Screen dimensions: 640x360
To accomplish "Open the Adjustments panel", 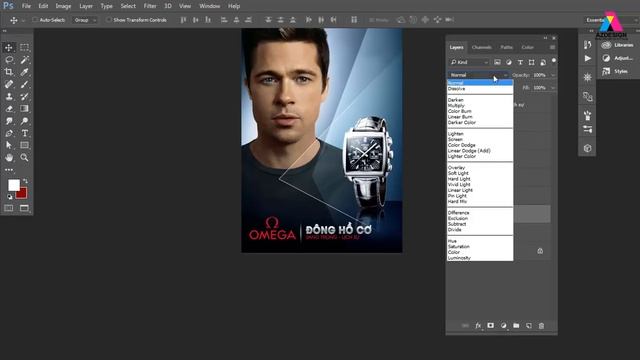I will [x=618, y=58].
